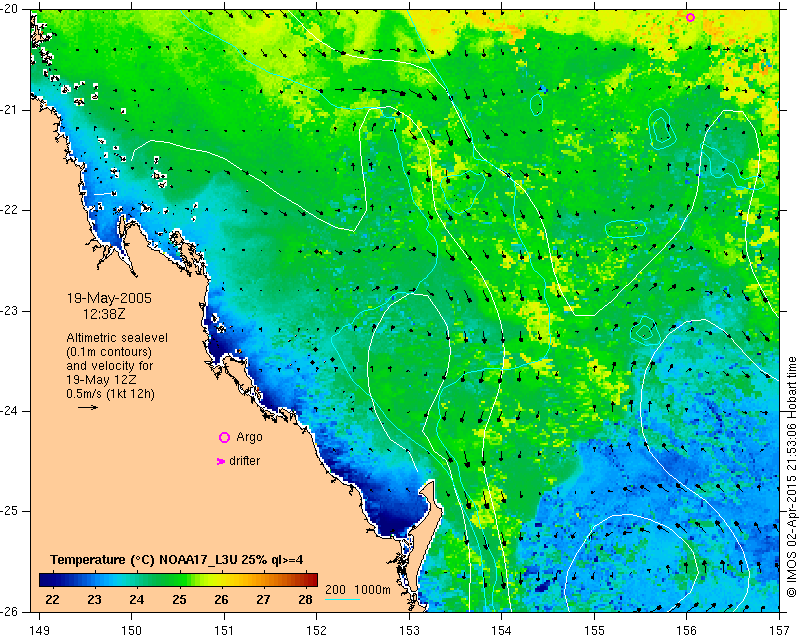This screenshot has width=800, height=640.
Task: Click the '19-May 12Z' caption line
Action: coord(101,380)
